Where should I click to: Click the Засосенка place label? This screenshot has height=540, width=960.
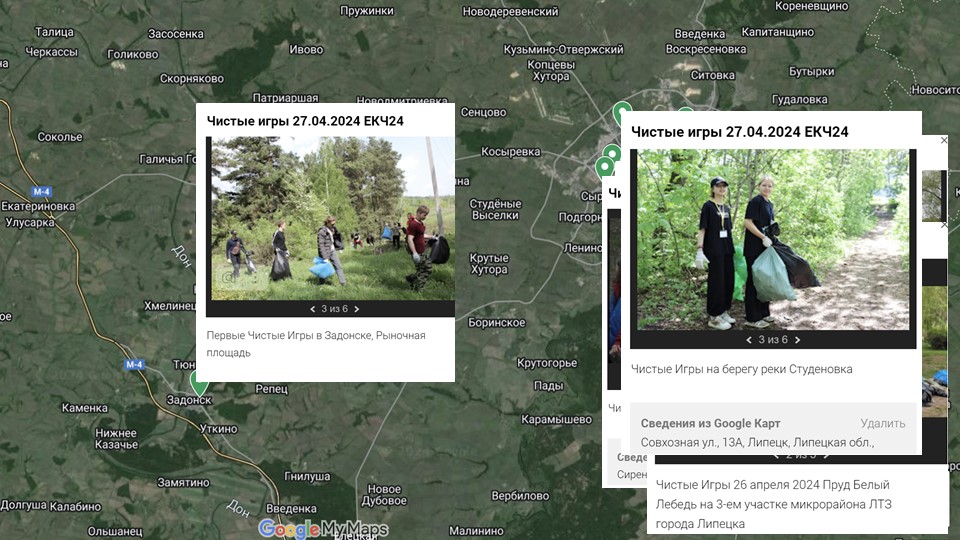[176, 34]
